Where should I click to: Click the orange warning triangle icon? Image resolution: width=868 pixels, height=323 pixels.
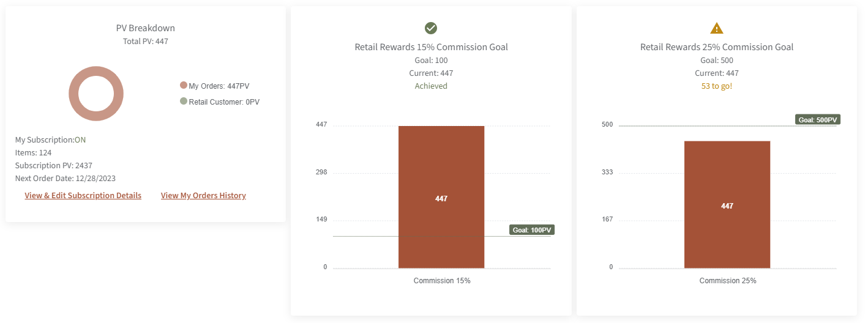point(717,28)
